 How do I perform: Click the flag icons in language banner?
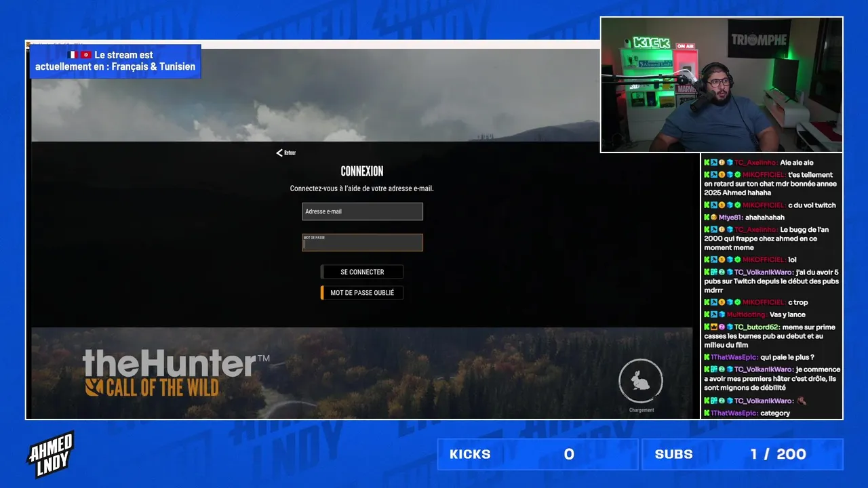pos(79,55)
